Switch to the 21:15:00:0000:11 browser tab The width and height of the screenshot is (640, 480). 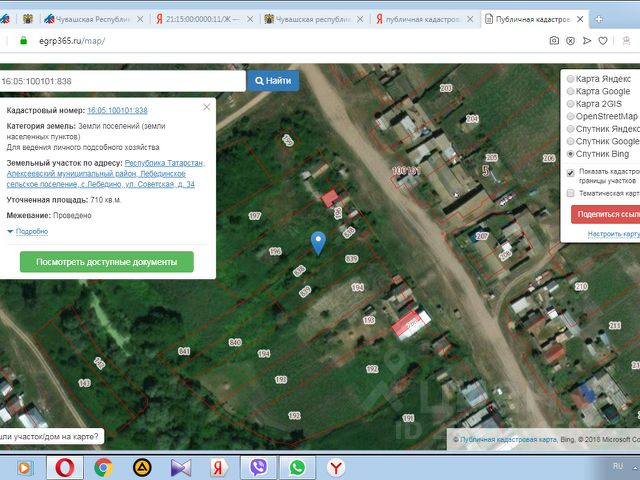tap(204, 19)
